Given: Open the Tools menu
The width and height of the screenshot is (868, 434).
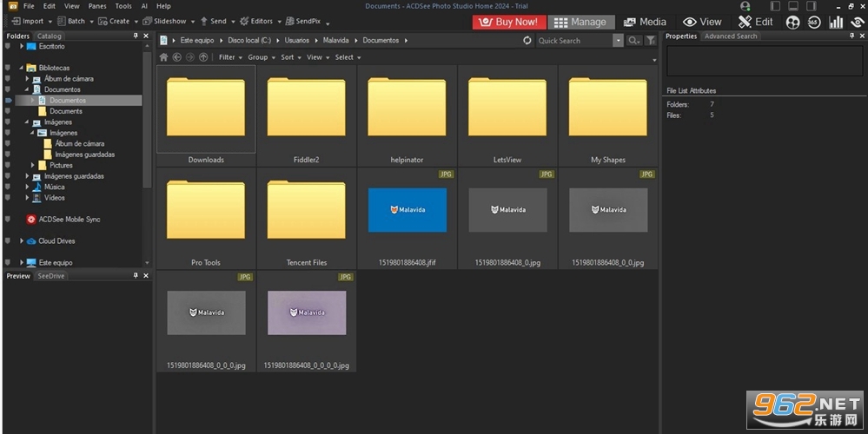Looking at the screenshot, I should [x=123, y=6].
